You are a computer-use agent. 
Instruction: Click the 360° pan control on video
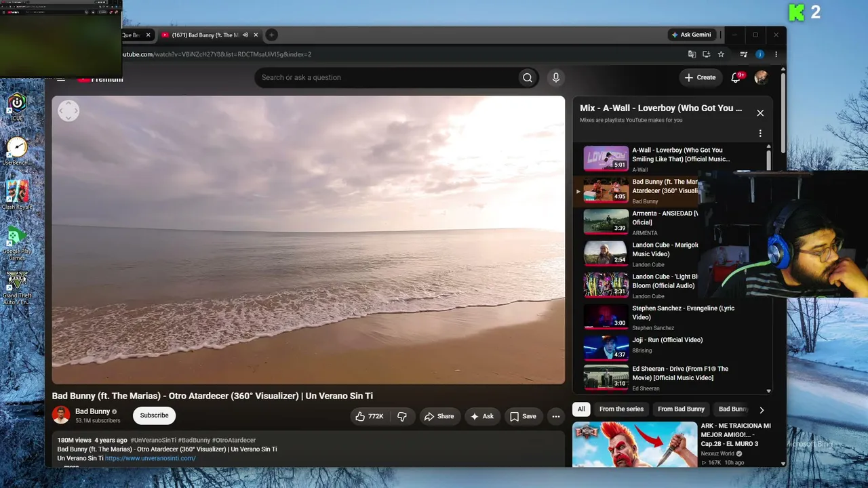(68, 110)
